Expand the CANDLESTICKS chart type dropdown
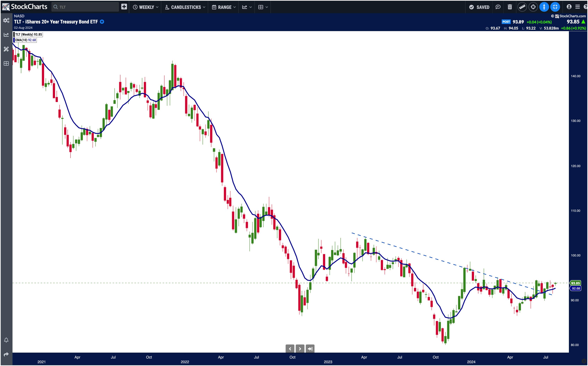Viewport: 588px width, 366px height. [185, 7]
